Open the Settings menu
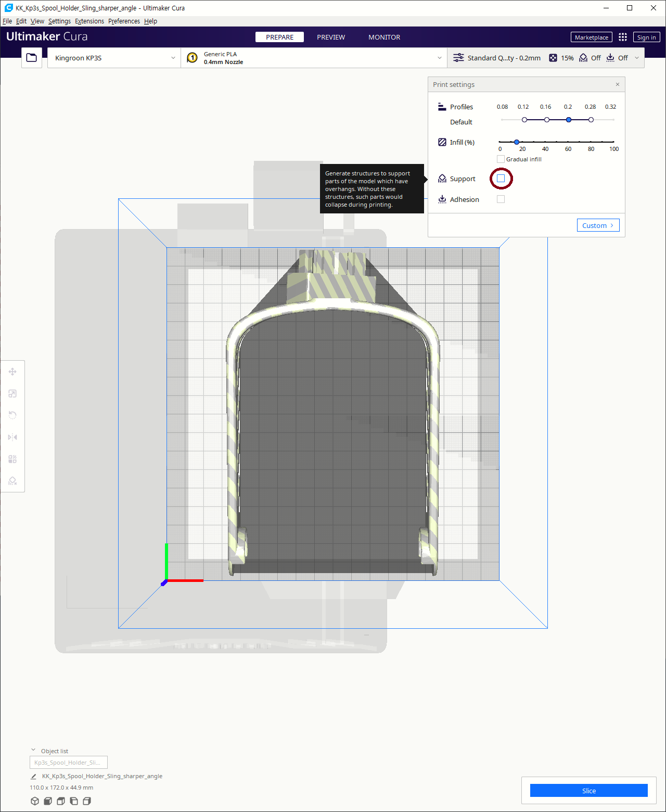 click(x=59, y=21)
